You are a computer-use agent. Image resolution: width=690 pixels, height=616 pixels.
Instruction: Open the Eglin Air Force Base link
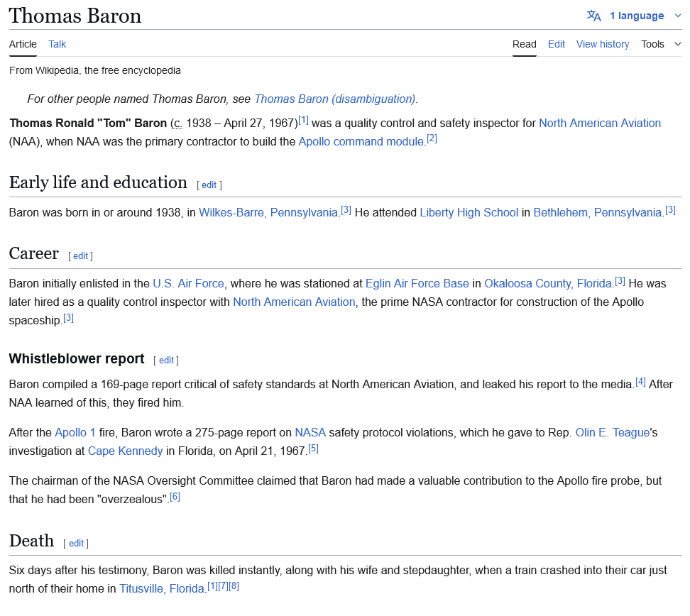pyautogui.click(x=417, y=284)
